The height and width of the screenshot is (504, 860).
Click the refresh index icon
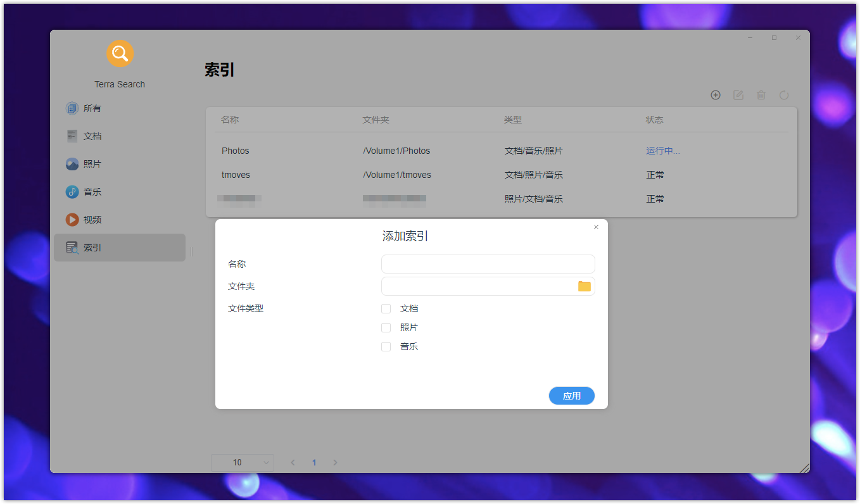coord(784,95)
